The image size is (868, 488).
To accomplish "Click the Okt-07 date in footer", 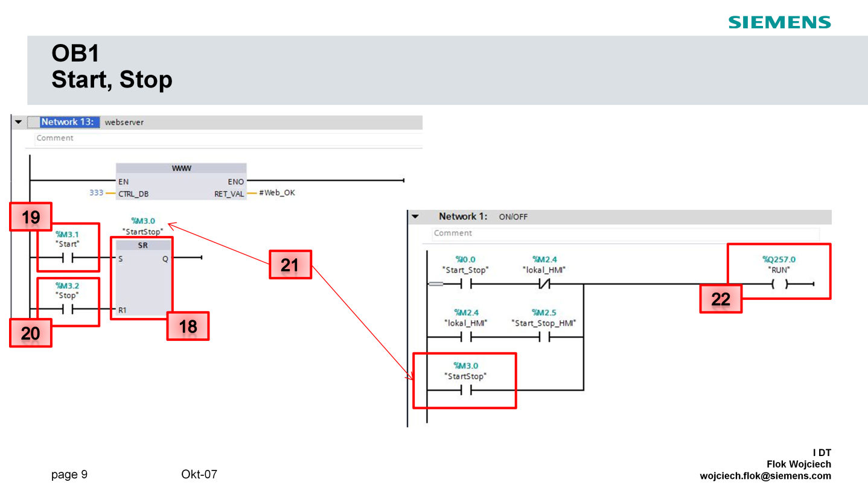I will [199, 474].
